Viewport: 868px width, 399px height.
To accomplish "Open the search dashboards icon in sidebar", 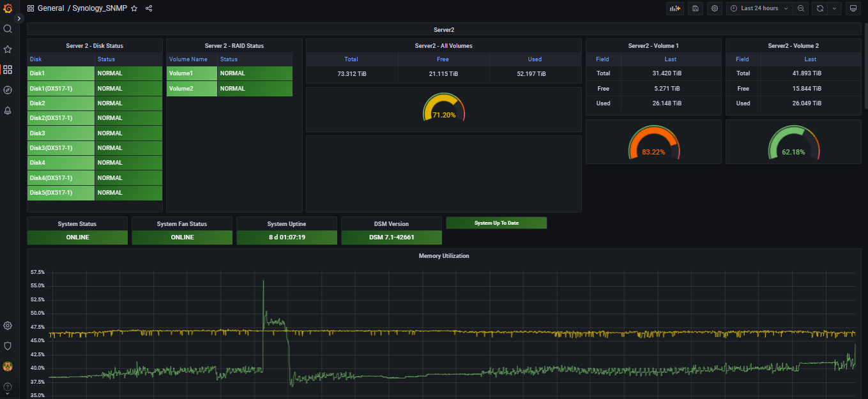I will 8,29.
